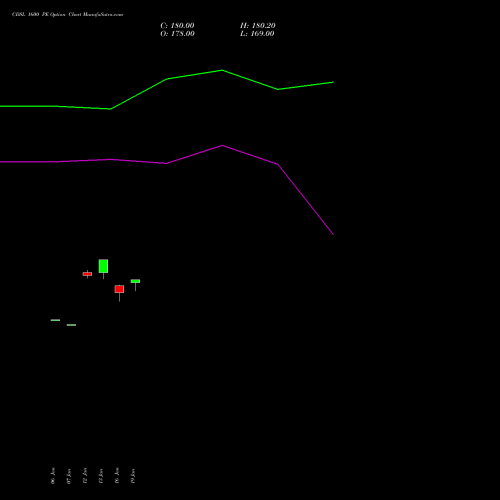Select the large green candlestick for 13 Jan
500x500 pixels.
pos(103,266)
